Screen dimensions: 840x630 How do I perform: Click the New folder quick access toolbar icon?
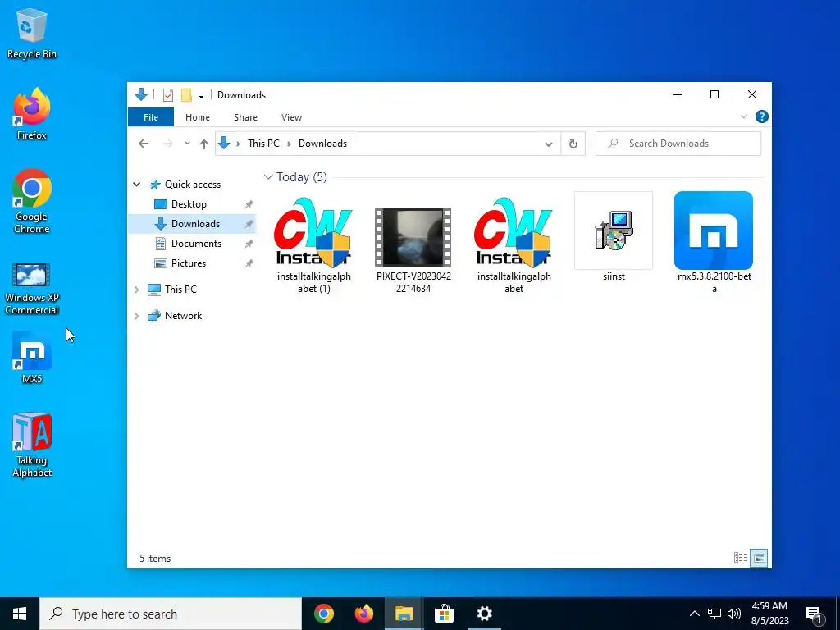(186, 95)
